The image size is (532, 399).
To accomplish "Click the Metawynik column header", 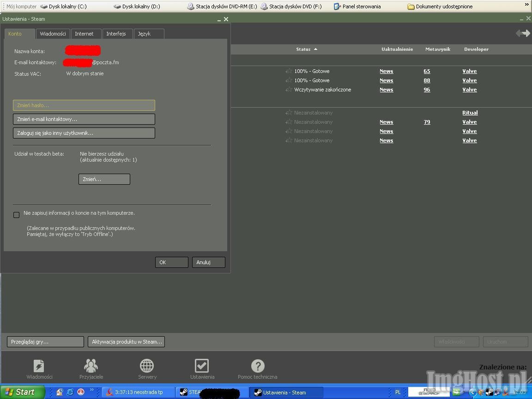I will pos(438,49).
